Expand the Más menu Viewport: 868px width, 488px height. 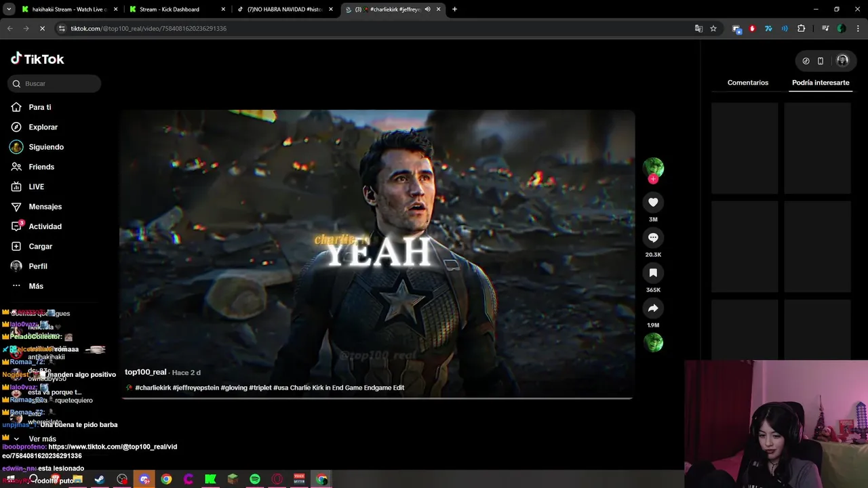(x=28, y=286)
